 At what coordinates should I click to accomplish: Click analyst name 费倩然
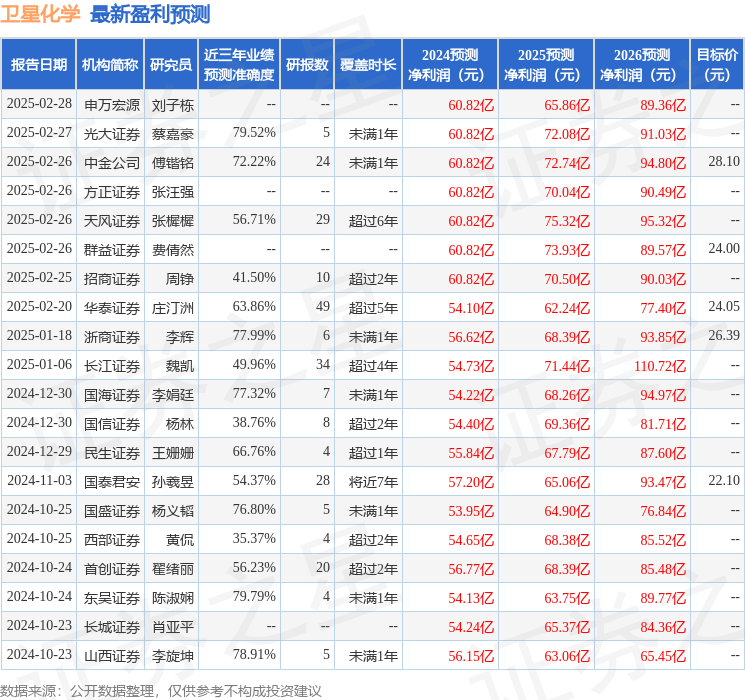pyautogui.click(x=173, y=250)
